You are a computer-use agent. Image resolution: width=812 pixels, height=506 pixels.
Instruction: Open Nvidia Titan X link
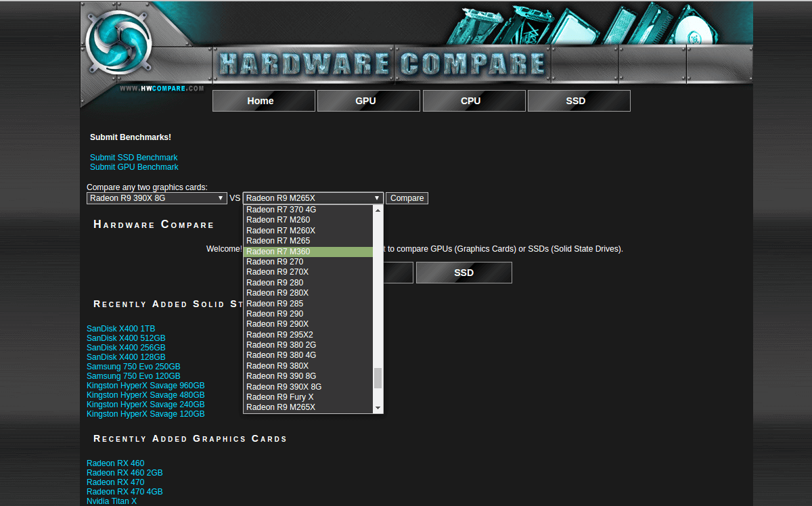112,501
